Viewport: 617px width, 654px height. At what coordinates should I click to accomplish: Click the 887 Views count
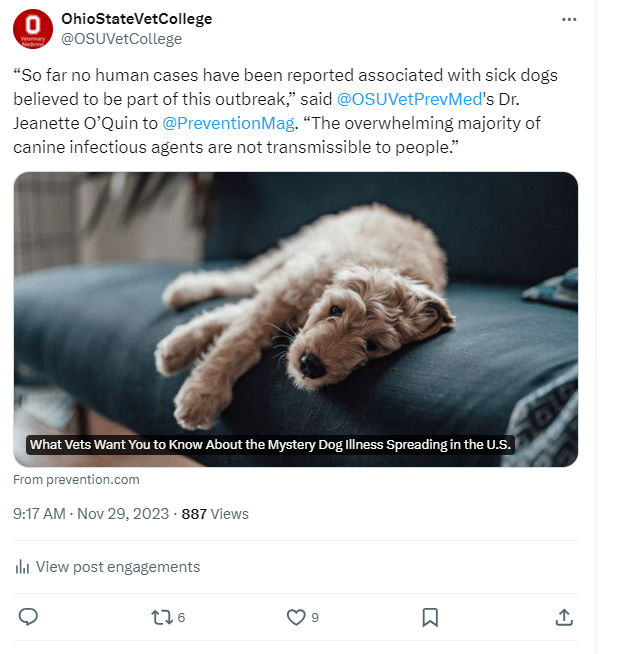click(215, 514)
